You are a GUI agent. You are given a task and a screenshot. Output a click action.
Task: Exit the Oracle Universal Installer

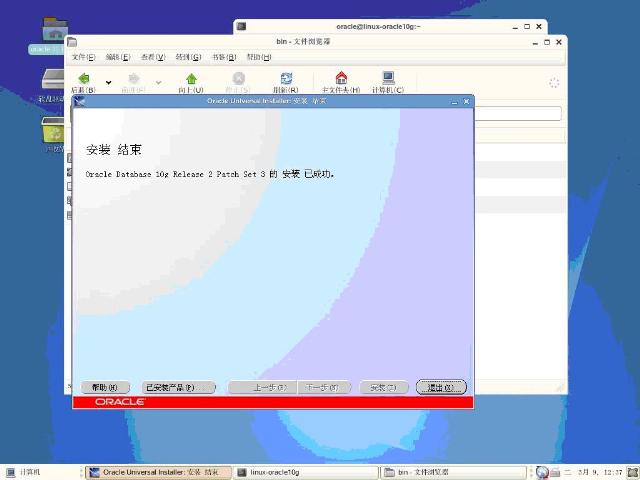(441, 387)
